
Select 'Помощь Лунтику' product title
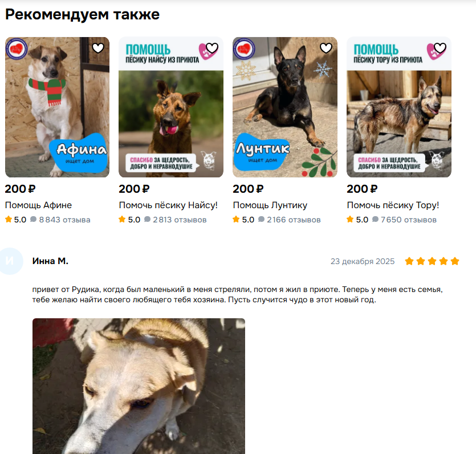click(270, 205)
